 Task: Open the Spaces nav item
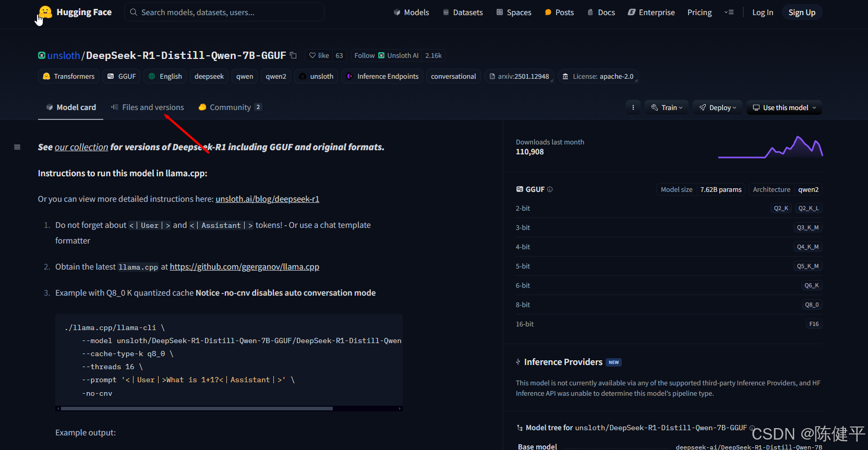(x=514, y=12)
